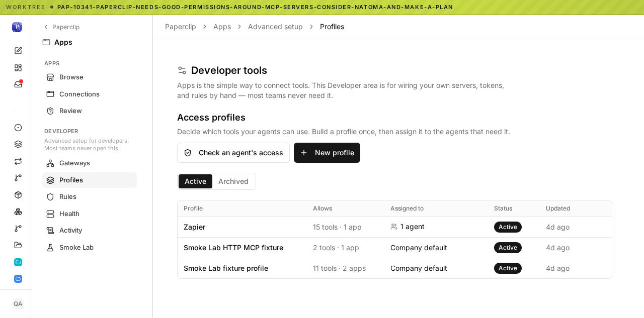
Task: Click Active status badge in Zapier row
Action: [x=508, y=227]
